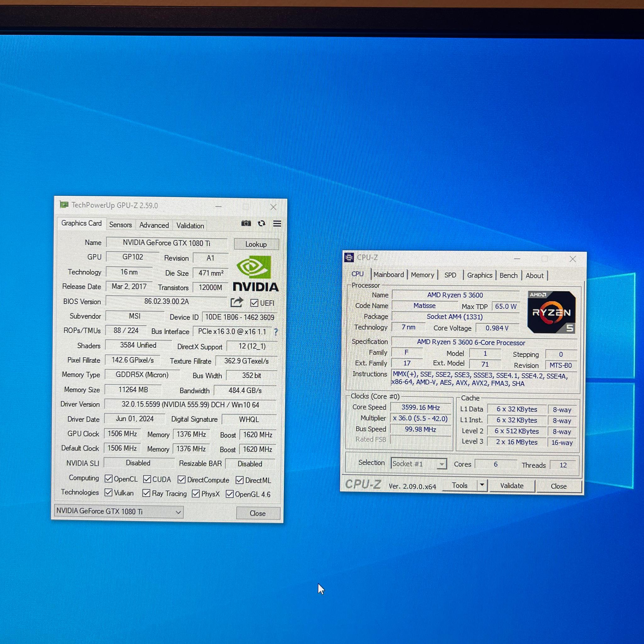Click the NVIDIA logo in GPU-Z
The image size is (644, 644).
pyautogui.click(x=256, y=274)
